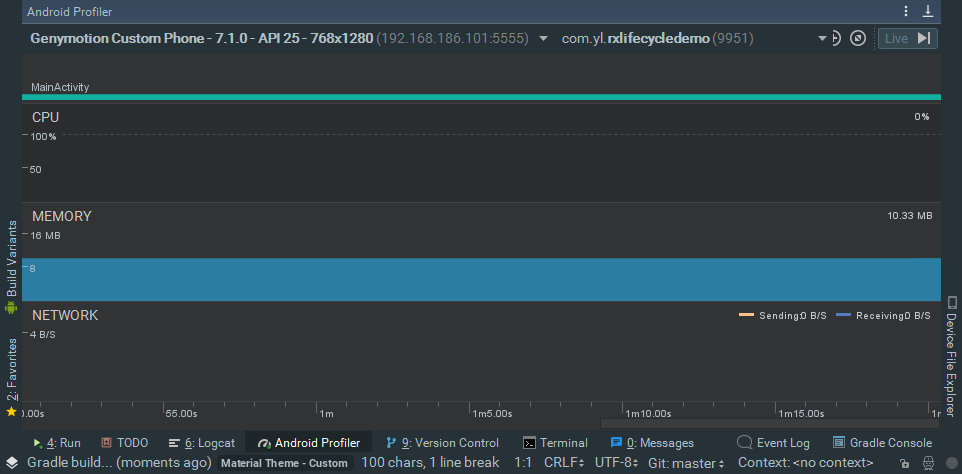Click the 4 B/S network axis label
The image size is (962, 474).
tap(43, 335)
